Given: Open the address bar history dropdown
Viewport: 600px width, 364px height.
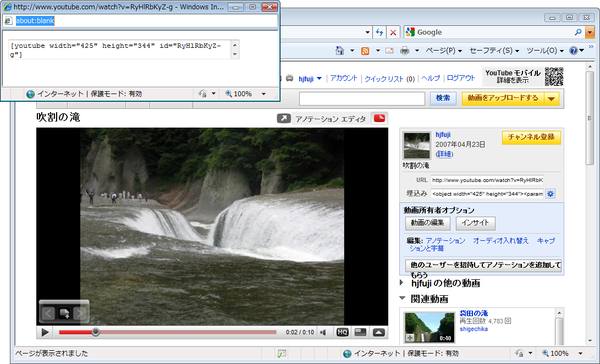Looking at the screenshot, I should (367, 32).
